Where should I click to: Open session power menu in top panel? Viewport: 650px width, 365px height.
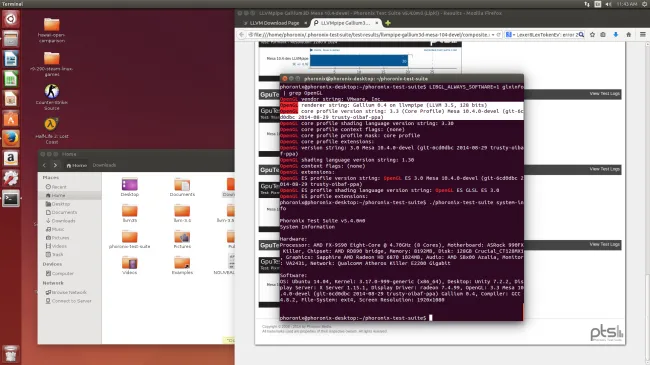pos(645,4)
